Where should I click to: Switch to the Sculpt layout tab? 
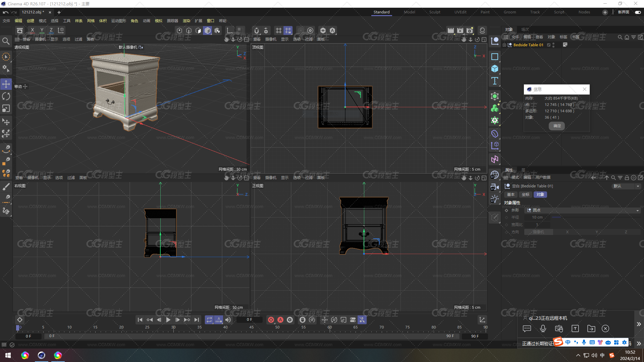pos(435,12)
